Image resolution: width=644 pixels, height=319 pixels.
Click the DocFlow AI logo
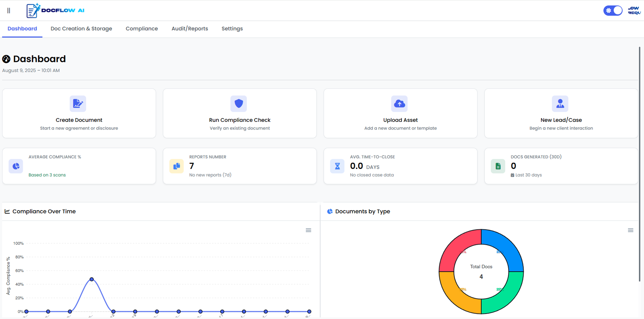click(55, 10)
